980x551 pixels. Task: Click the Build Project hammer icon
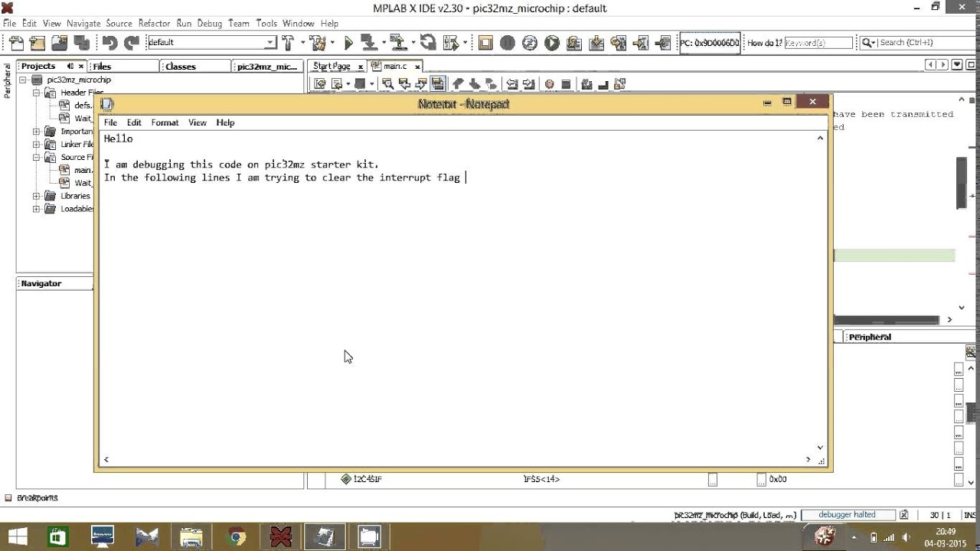289,43
